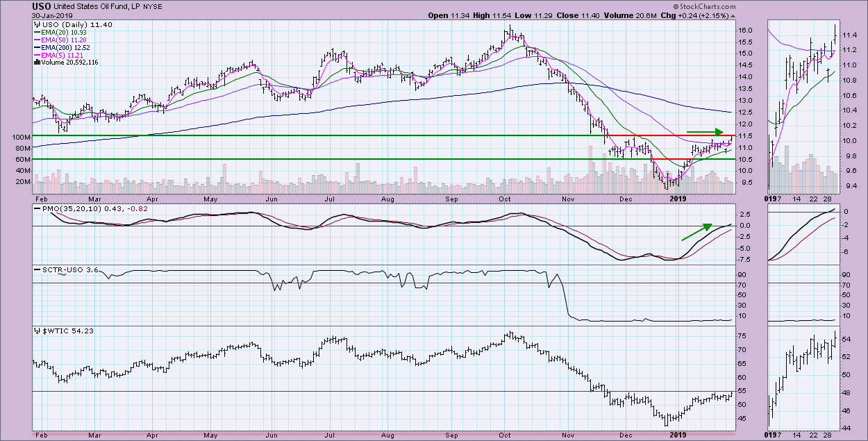Click the up-arrow icon beside the Chg value
This screenshot has height=441, width=868.
(x=733, y=15)
